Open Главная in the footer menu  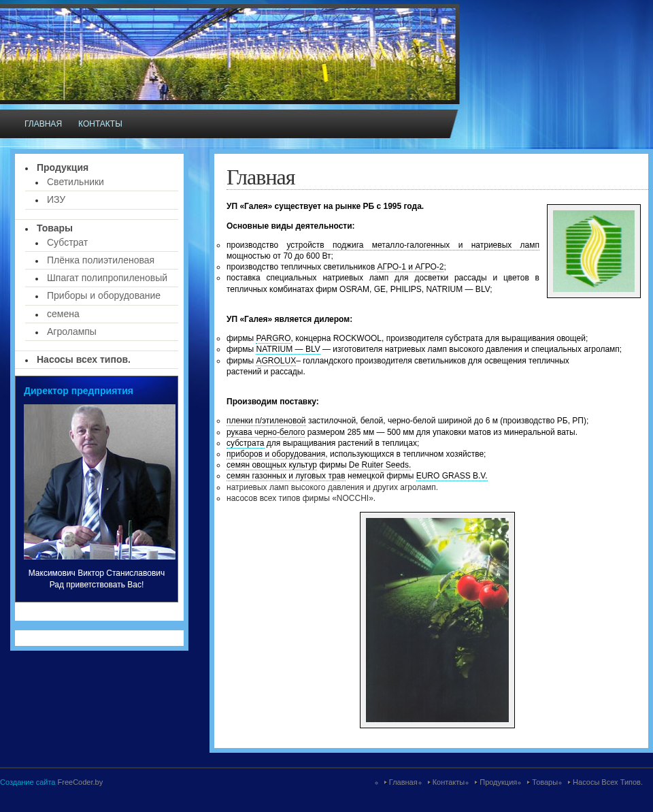(x=403, y=782)
